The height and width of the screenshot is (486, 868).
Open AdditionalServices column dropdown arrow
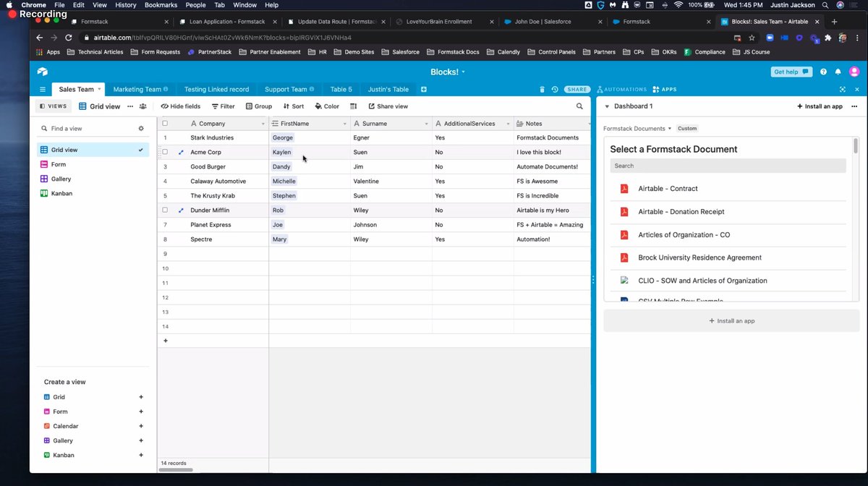pyautogui.click(x=509, y=124)
